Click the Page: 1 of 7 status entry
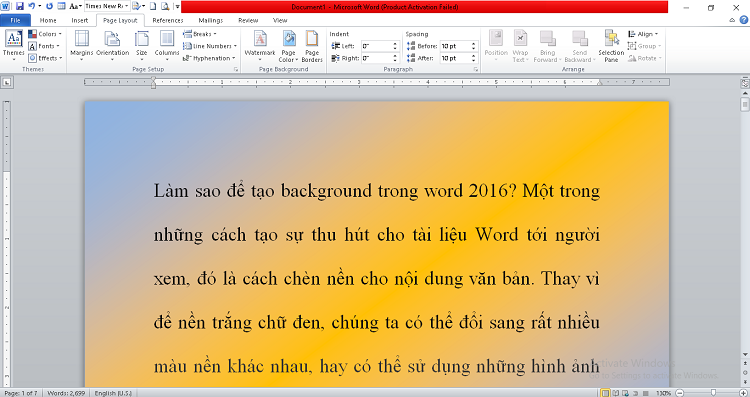 (x=21, y=393)
